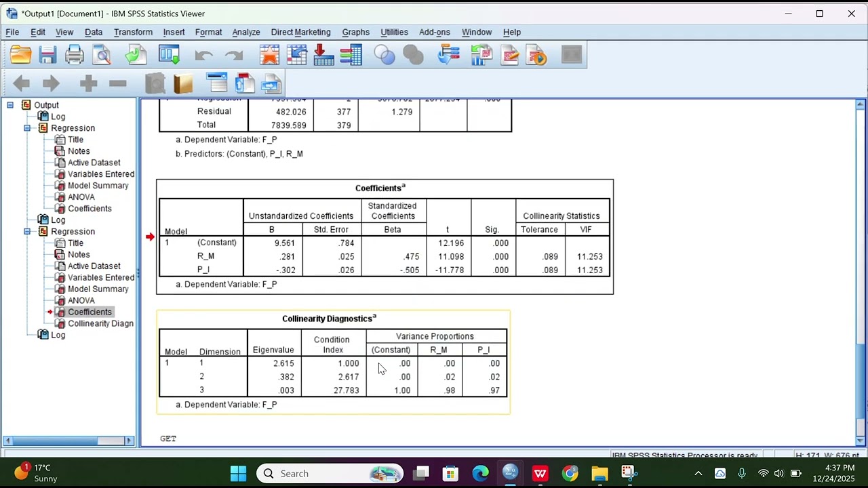Screen dimensions: 868x488
Task: Click the Go to Case icon
Action: coord(296,55)
